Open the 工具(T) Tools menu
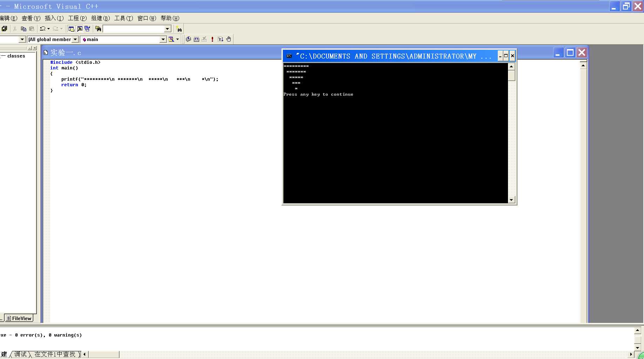This screenshot has width=644, height=359. [123, 18]
